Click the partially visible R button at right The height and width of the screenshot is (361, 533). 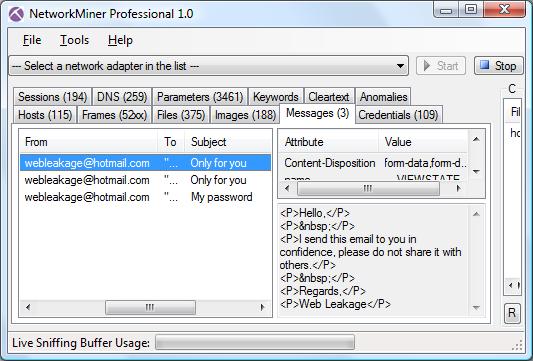[x=512, y=313]
